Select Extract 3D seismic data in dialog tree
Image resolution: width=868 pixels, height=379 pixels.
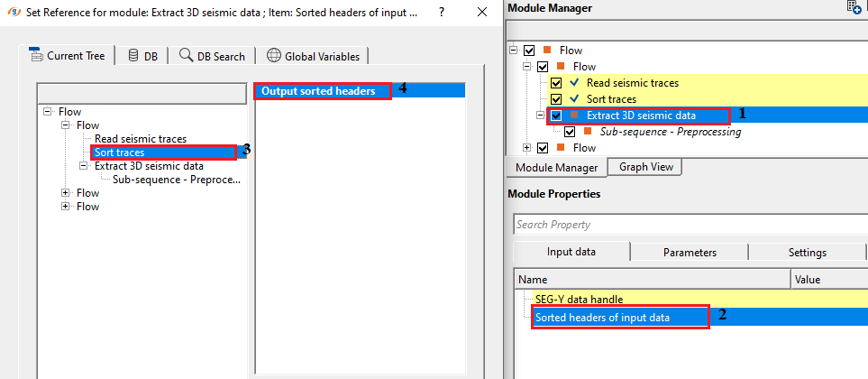point(149,166)
